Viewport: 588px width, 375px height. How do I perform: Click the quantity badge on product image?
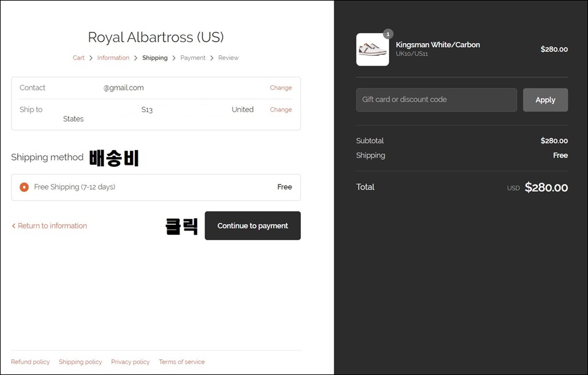coord(388,34)
